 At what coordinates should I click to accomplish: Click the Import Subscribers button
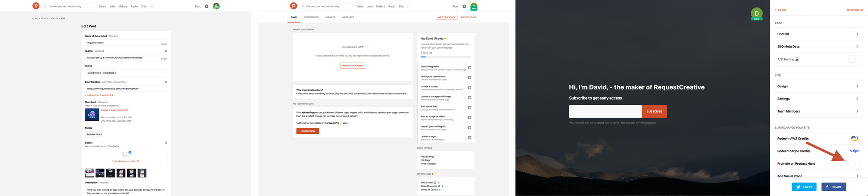pyautogui.click(x=353, y=66)
